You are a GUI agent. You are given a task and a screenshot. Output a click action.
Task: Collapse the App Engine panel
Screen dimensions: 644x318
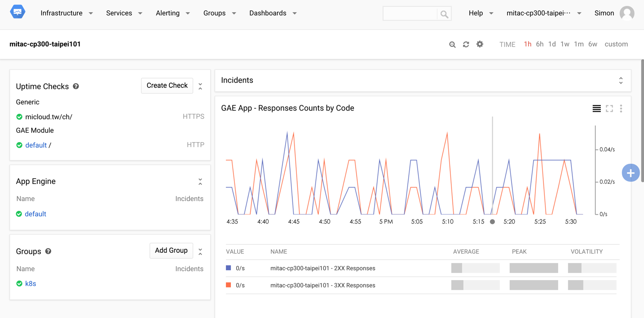tap(200, 182)
